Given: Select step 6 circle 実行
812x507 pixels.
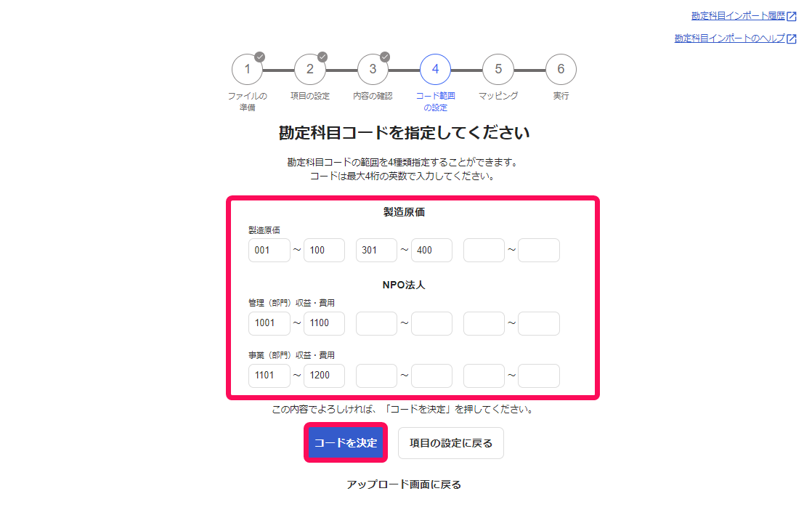Looking at the screenshot, I should 561,70.
